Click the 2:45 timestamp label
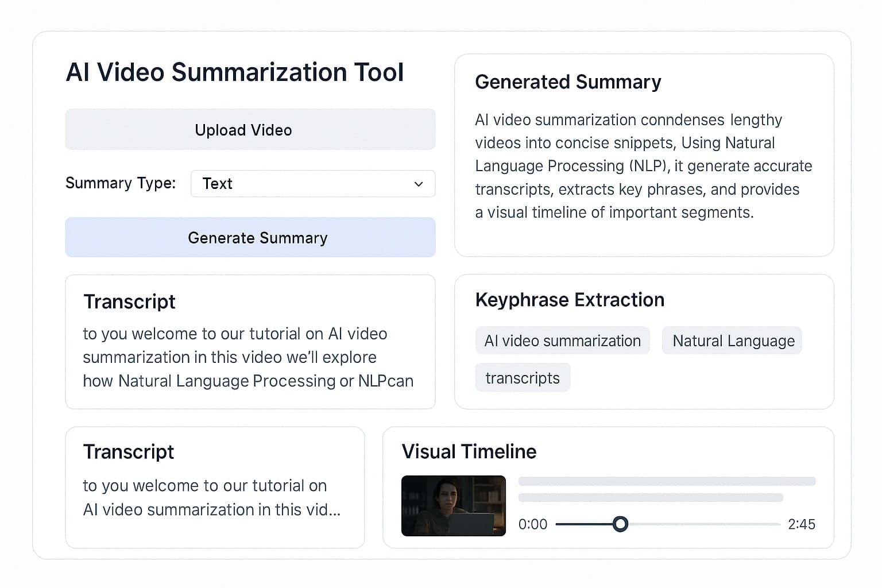This screenshot has height=588, width=882. tap(802, 524)
